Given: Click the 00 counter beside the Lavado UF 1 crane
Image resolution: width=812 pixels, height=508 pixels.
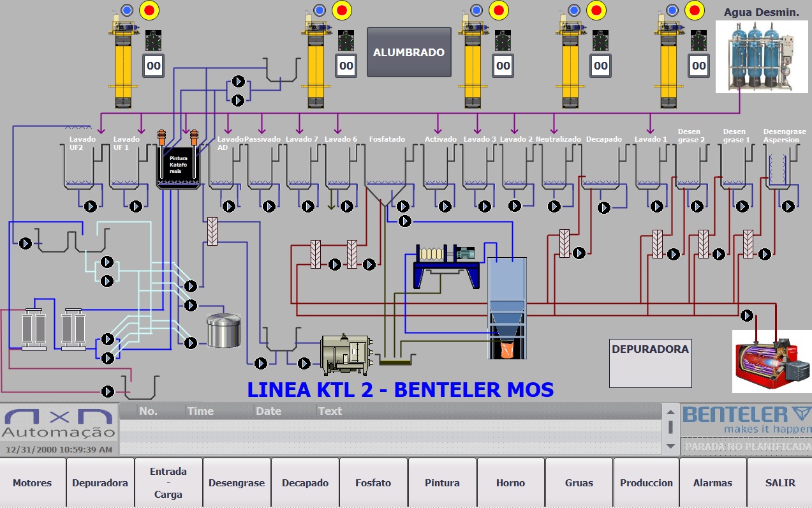Looking at the screenshot, I should [x=154, y=66].
